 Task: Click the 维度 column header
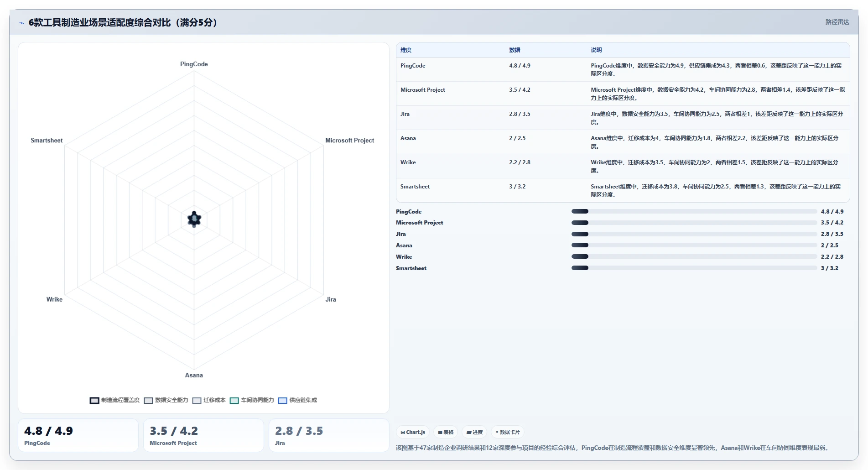pos(406,50)
